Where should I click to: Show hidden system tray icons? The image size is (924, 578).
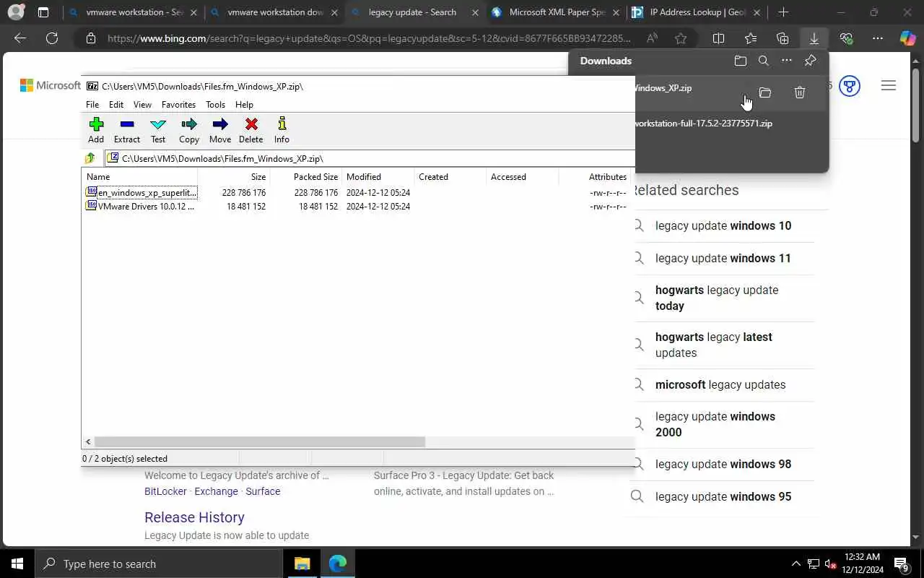point(796,564)
